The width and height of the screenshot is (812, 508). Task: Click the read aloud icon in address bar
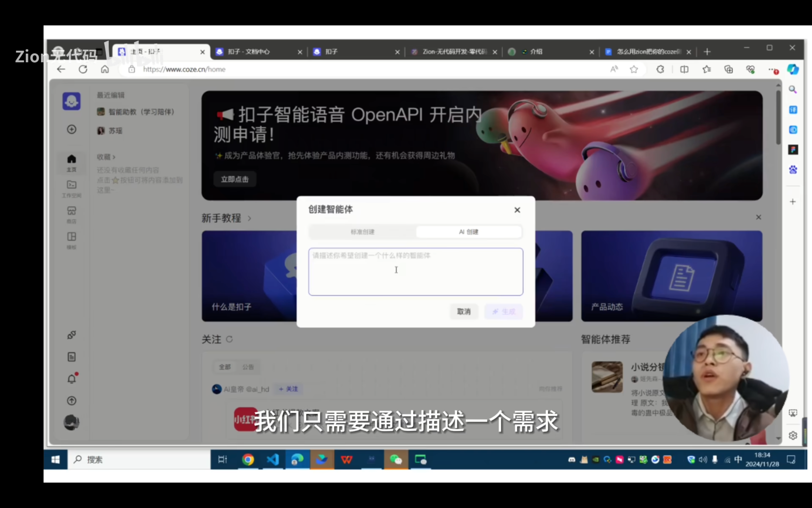coord(614,69)
